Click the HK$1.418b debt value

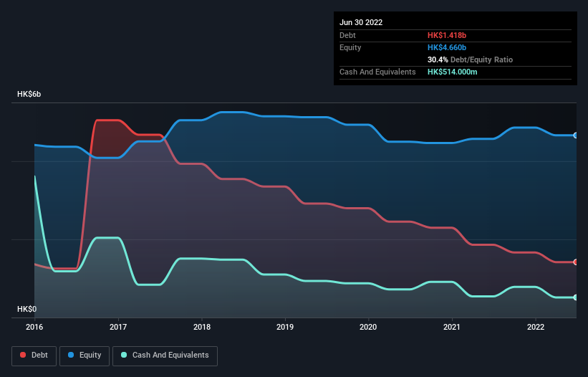tap(447, 35)
